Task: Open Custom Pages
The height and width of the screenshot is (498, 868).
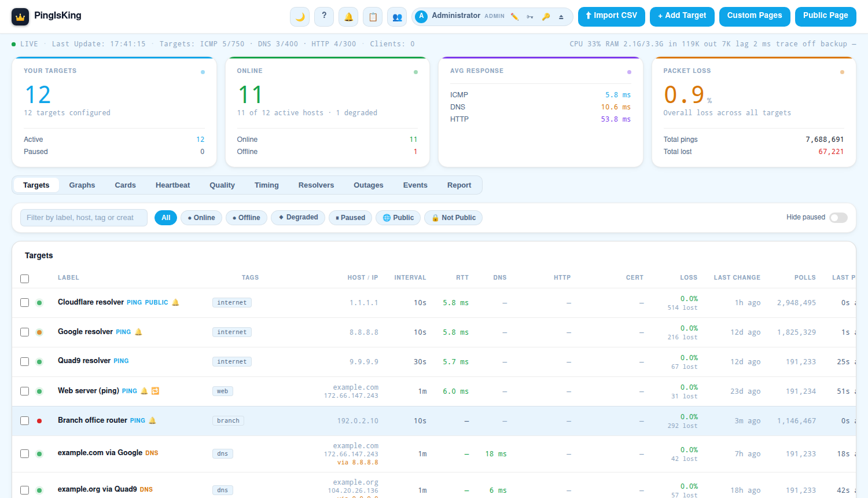Action: pos(755,16)
